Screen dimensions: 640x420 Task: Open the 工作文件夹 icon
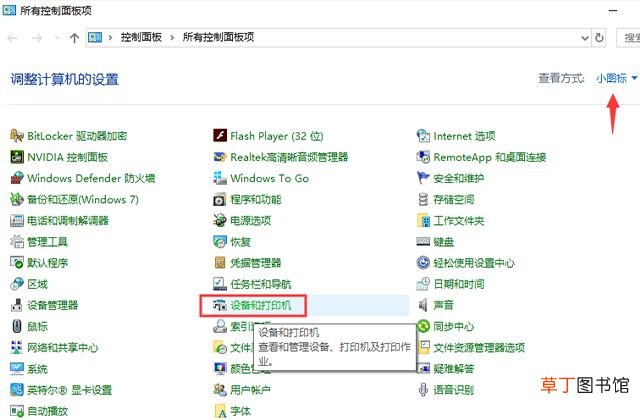pos(423,221)
